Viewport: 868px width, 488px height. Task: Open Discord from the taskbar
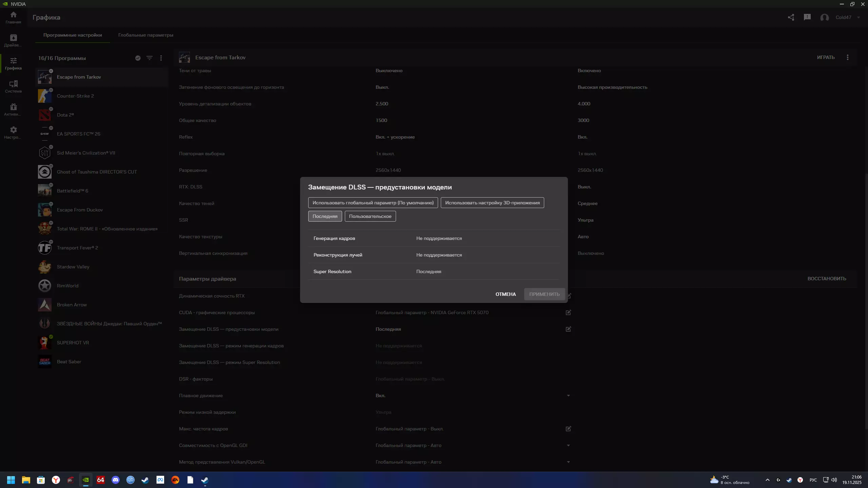pos(116,480)
